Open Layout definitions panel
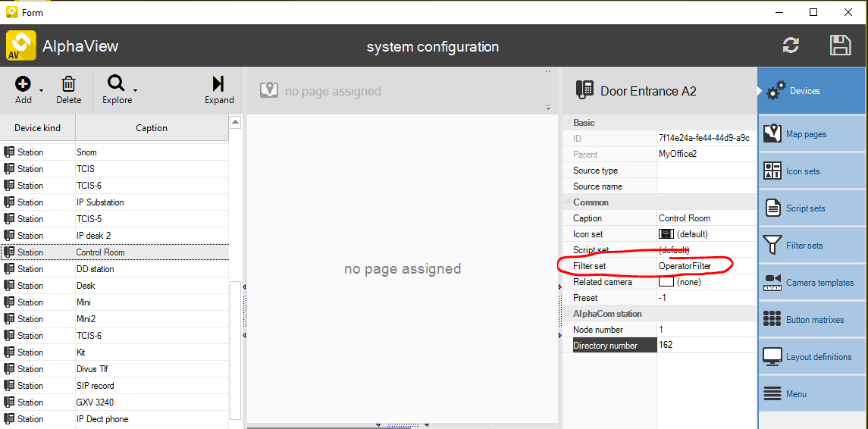The width and height of the screenshot is (868, 429). (811, 357)
